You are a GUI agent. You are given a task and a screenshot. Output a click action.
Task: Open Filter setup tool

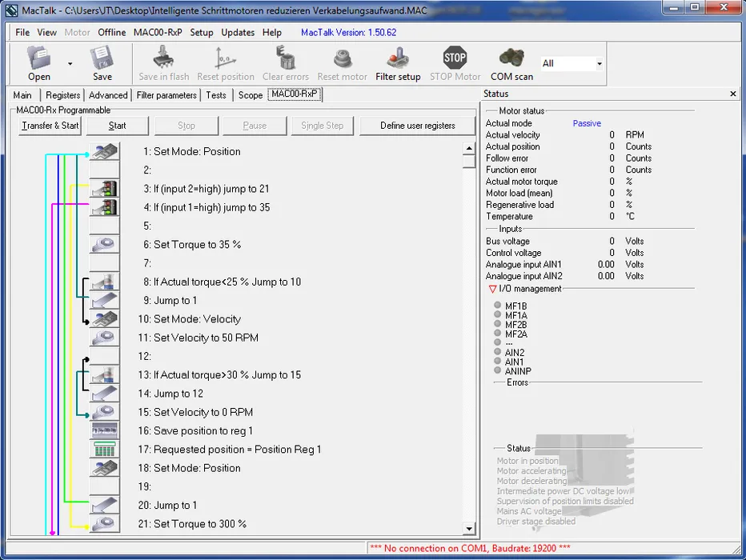click(x=398, y=58)
